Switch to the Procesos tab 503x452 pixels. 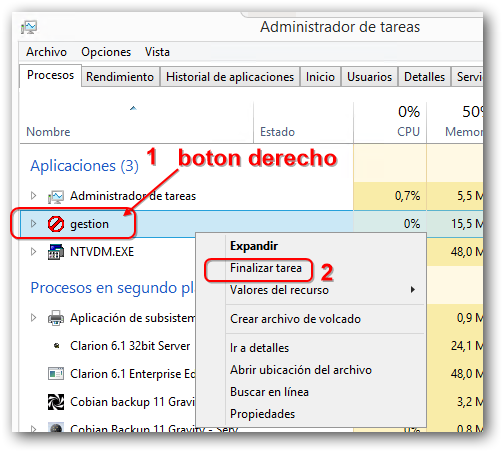(x=50, y=75)
